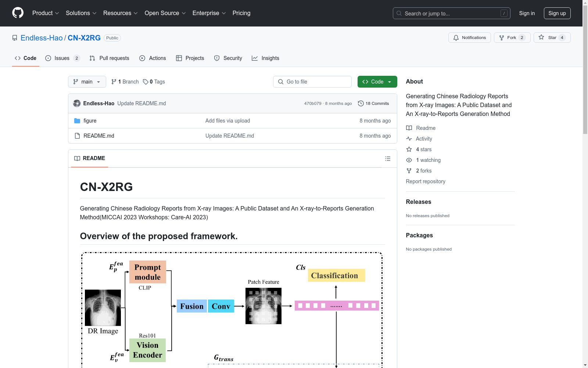Switch to the Issues tab
Screen dimensions: 588x368
(62, 58)
